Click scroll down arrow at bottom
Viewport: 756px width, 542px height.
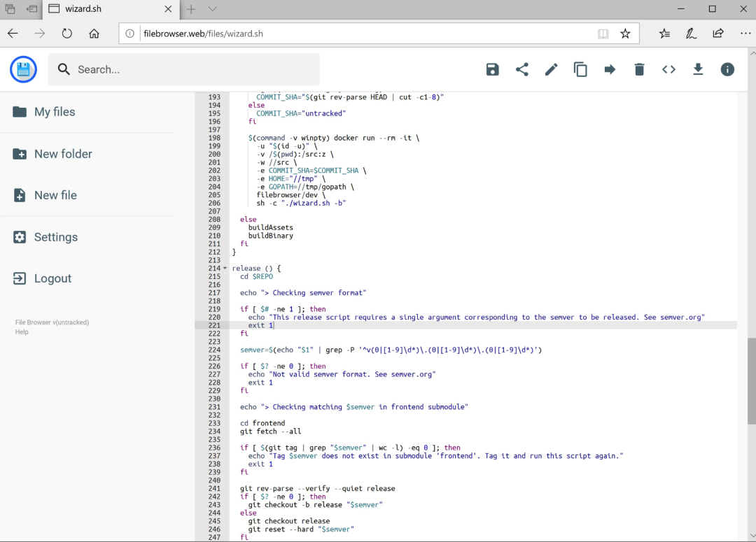752,536
